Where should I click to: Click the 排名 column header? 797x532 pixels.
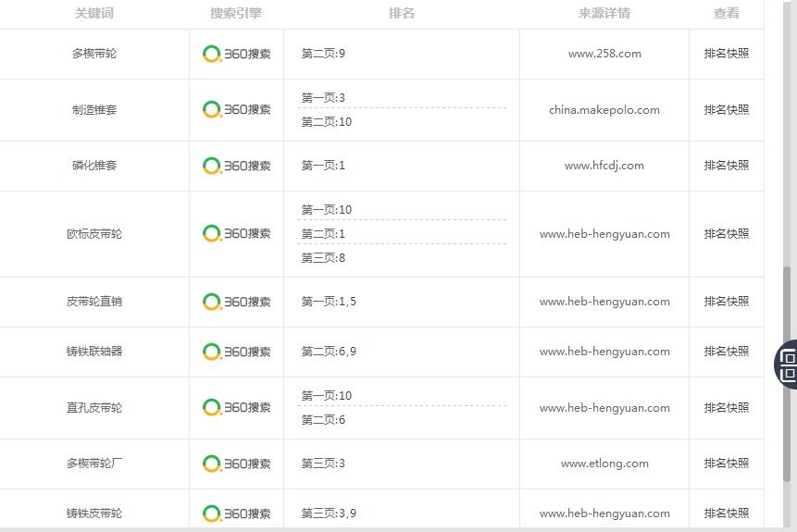(x=402, y=13)
